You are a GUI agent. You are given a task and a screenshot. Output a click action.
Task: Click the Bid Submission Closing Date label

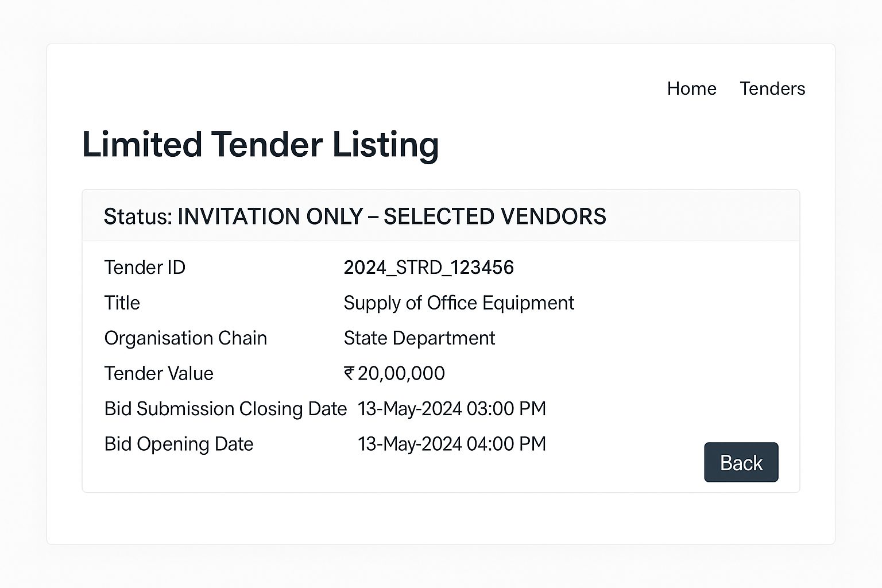226,409
